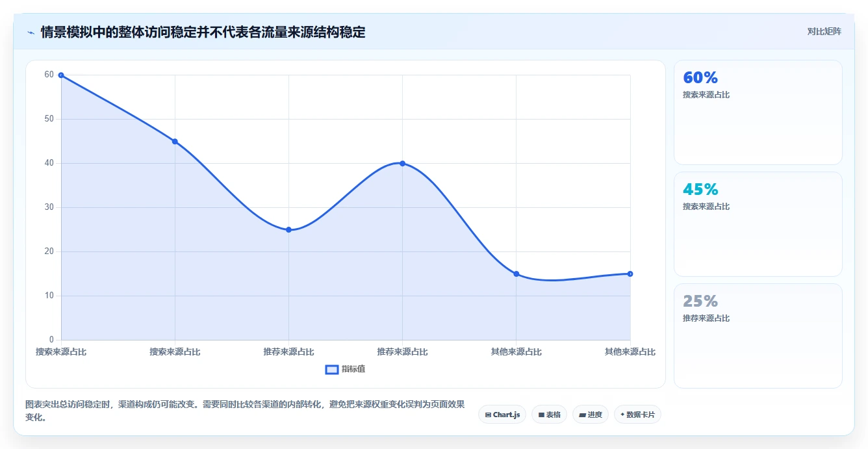Select the Chart.js tag pill
Screen dimensions: 868x449
coord(502,415)
